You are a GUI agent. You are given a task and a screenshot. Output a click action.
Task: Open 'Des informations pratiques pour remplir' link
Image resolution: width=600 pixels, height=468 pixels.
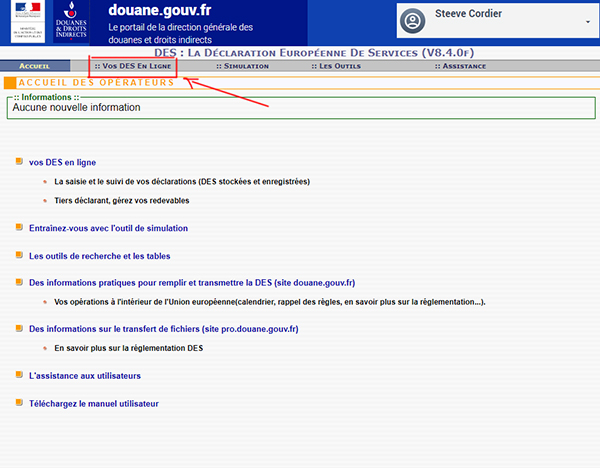pos(192,283)
